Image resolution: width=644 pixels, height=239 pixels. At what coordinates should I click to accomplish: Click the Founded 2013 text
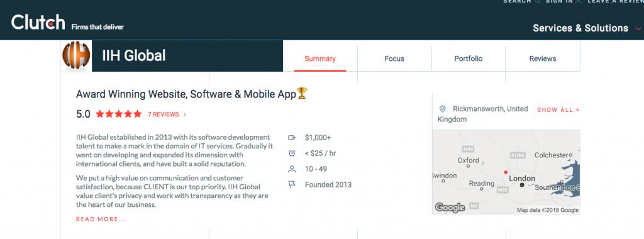(328, 185)
